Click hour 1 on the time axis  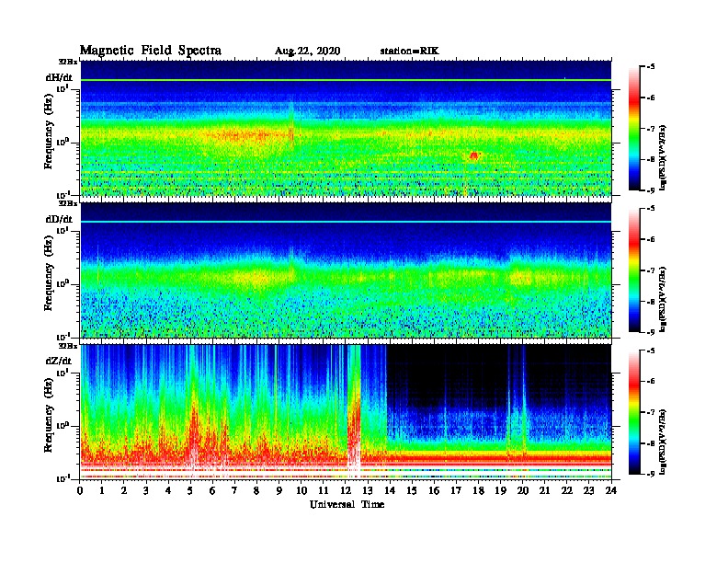[x=102, y=490]
